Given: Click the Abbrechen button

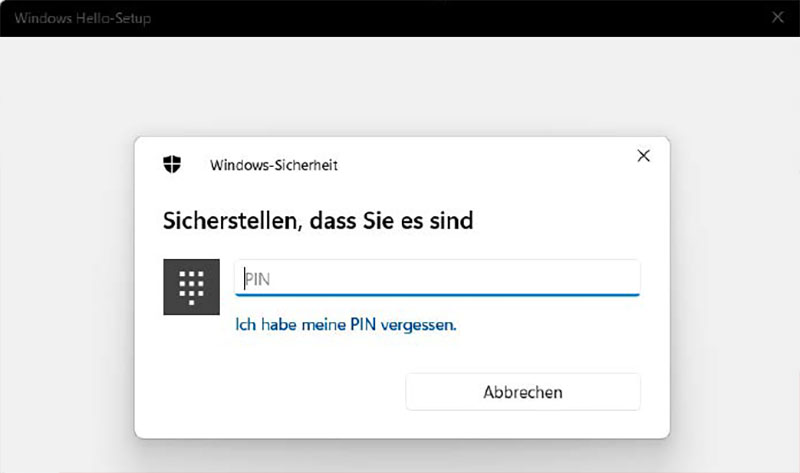Looking at the screenshot, I should click(x=523, y=392).
